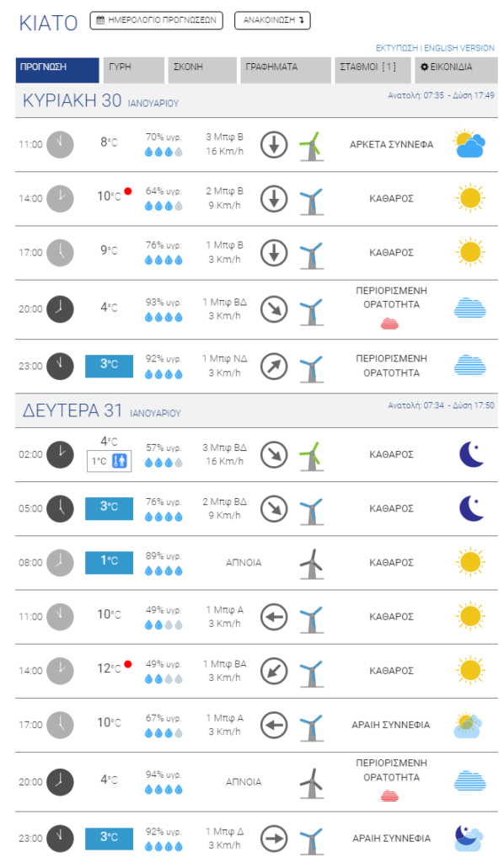Click the blue 1°C temperature box at 08:00

(x=109, y=562)
